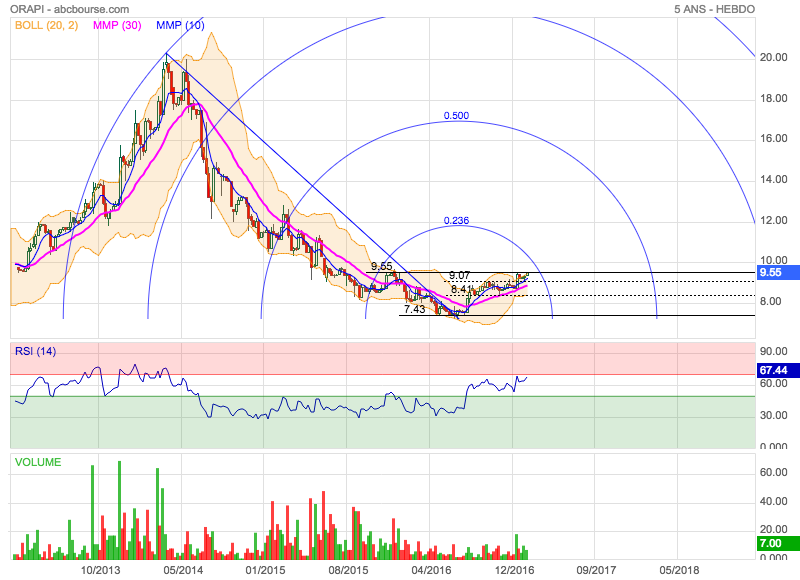Image resolution: width=800 pixels, height=580 pixels.
Task: Click the 08/2015 date axis label
Action: 348,570
